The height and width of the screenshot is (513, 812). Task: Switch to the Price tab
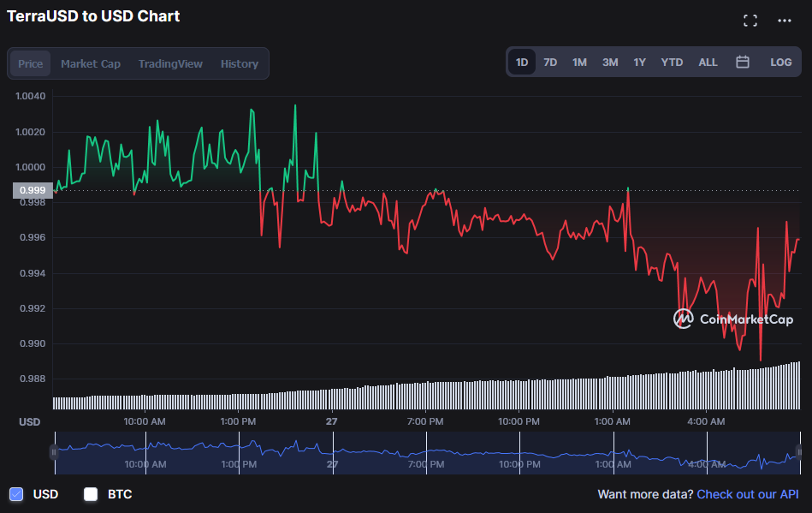point(31,63)
